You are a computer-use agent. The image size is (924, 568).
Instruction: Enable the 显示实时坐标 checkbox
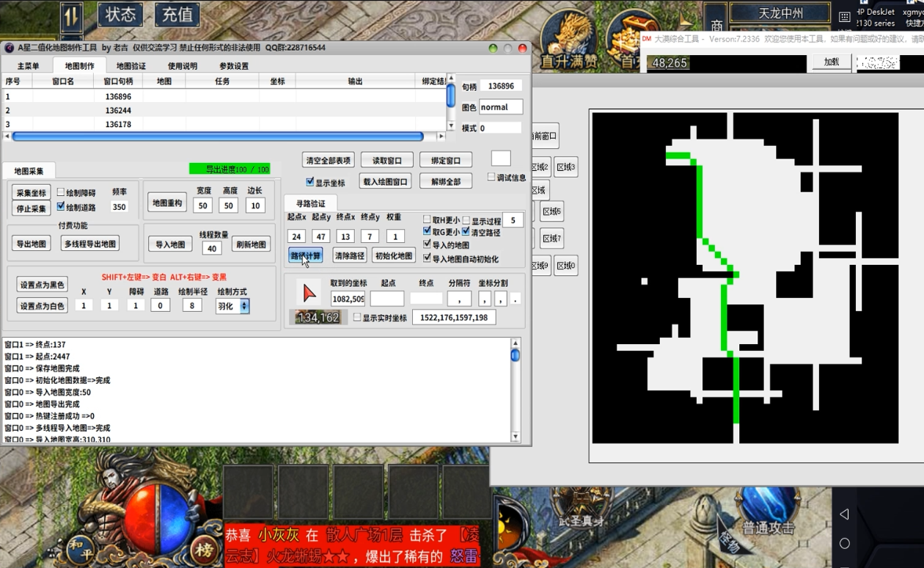[358, 317]
